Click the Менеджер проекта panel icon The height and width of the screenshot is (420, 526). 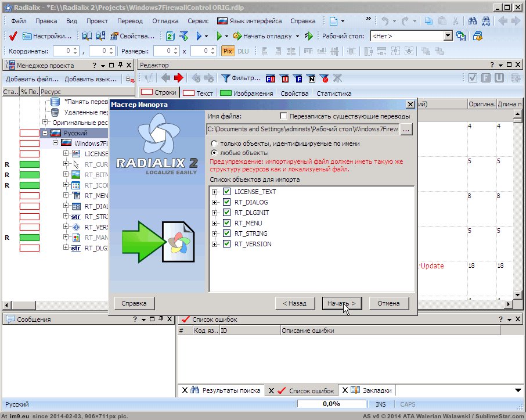coord(10,65)
